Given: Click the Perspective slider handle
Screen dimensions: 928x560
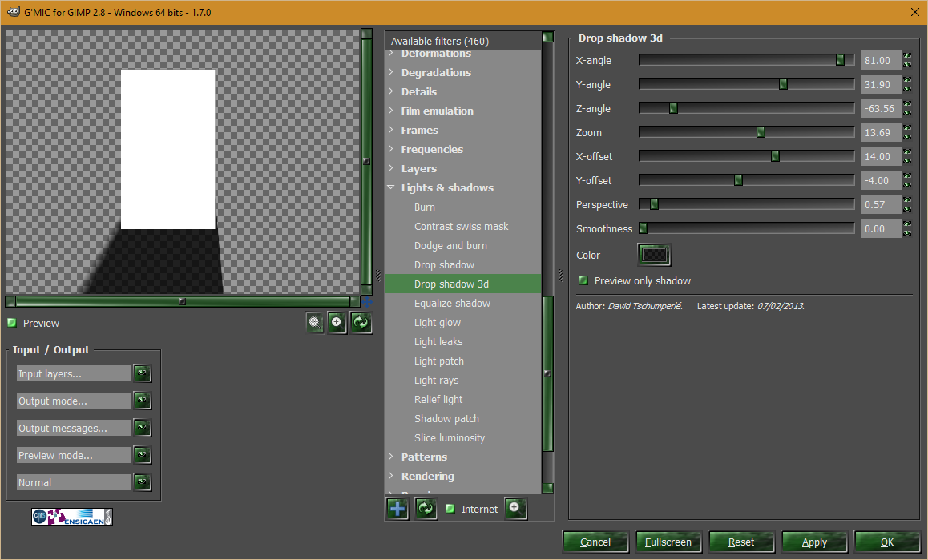Looking at the screenshot, I should [x=654, y=204].
